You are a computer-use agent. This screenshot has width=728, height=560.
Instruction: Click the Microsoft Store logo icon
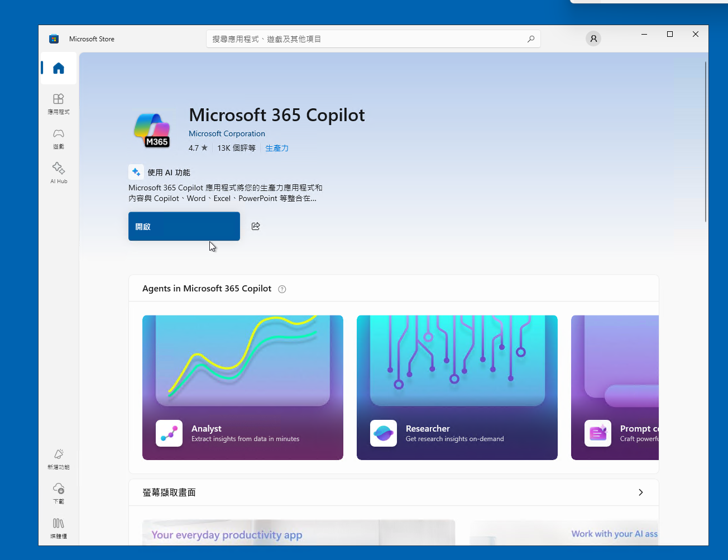54,39
